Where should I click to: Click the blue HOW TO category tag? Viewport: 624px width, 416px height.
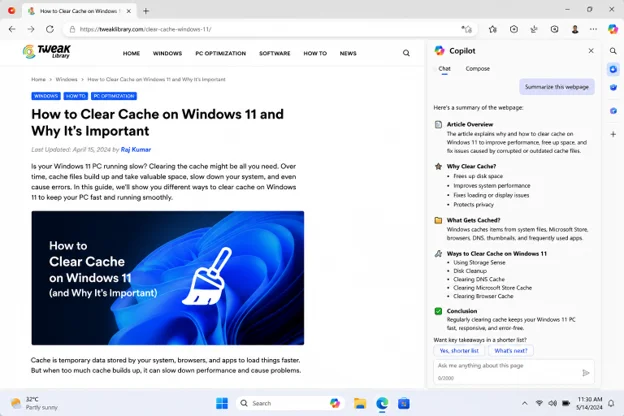pos(76,96)
